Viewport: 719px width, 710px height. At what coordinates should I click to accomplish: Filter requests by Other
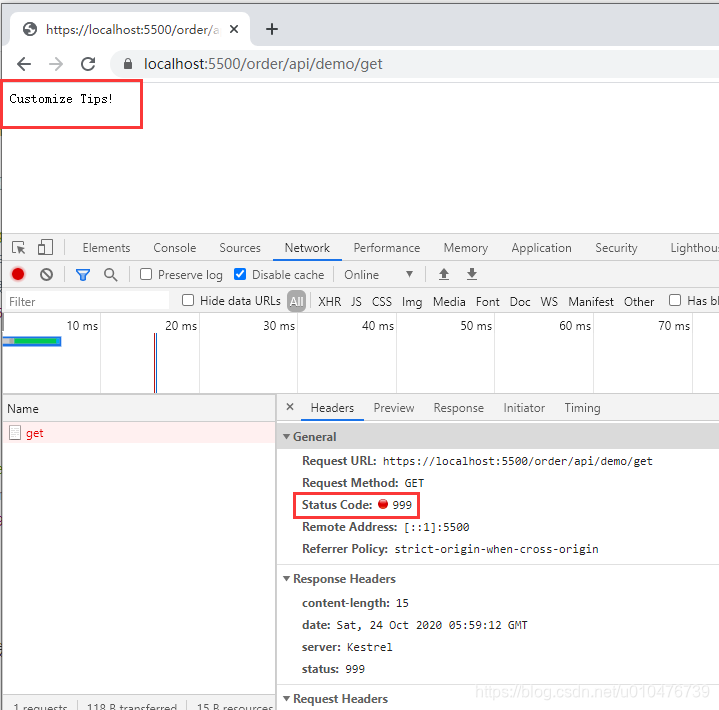(x=639, y=301)
